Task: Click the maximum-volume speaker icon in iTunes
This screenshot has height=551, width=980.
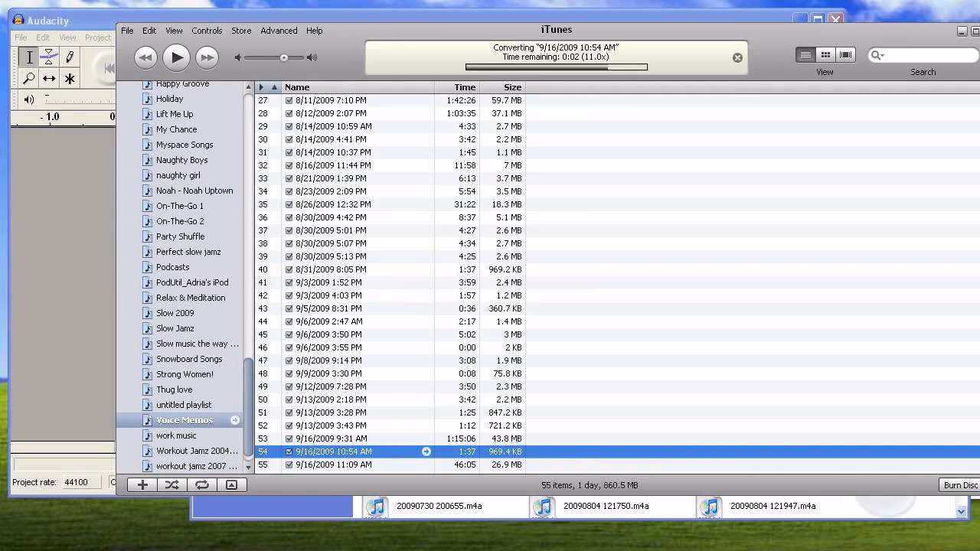Action: coord(312,57)
